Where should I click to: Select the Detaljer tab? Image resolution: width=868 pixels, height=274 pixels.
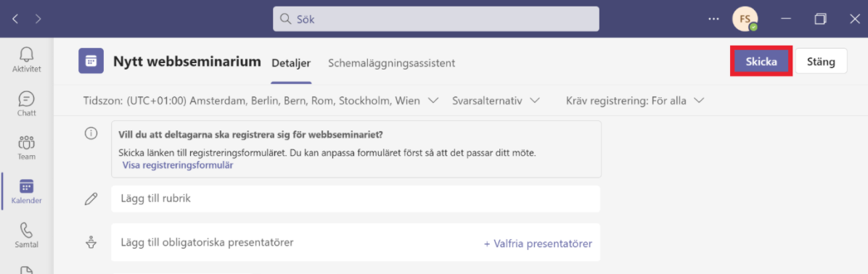click(x=291, y=63)
